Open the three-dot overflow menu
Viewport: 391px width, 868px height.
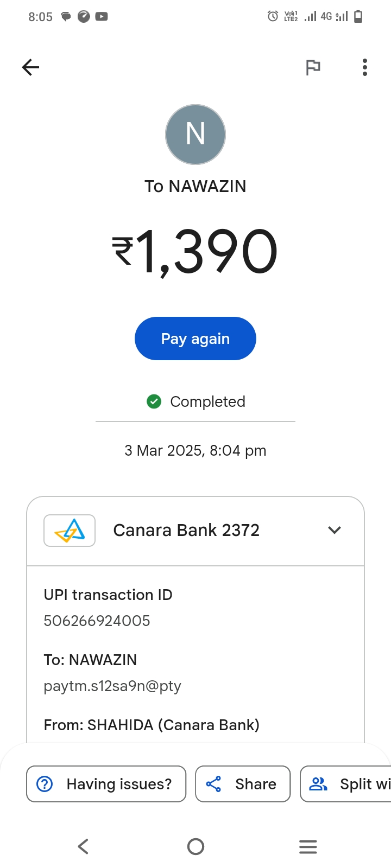tap(365, 67)
